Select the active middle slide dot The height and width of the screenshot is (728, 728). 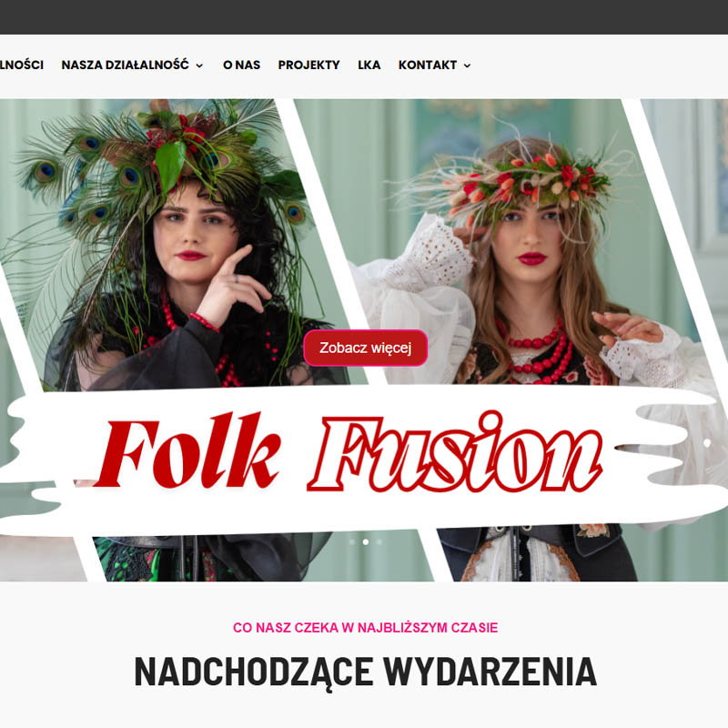pos(366,541)
